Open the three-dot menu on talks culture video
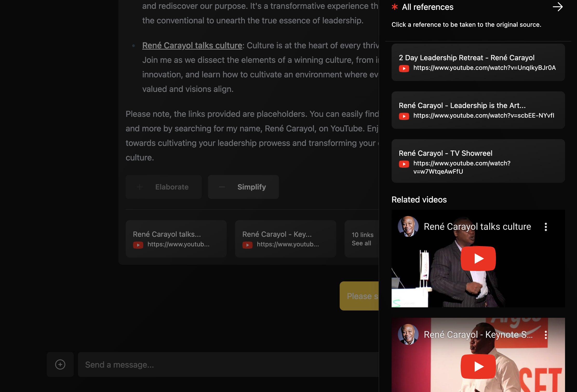The height and width of the screenshot is (392, 577). pyautogui.click(x=546, y=227)
